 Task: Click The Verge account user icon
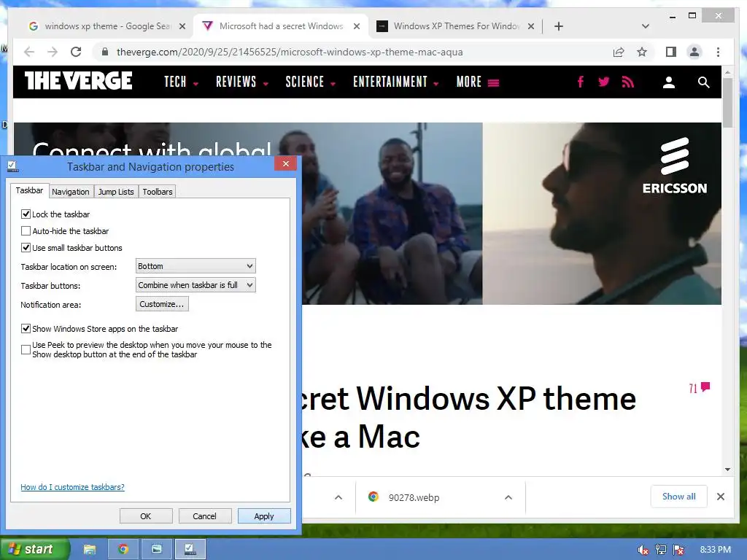click(669, 82)
